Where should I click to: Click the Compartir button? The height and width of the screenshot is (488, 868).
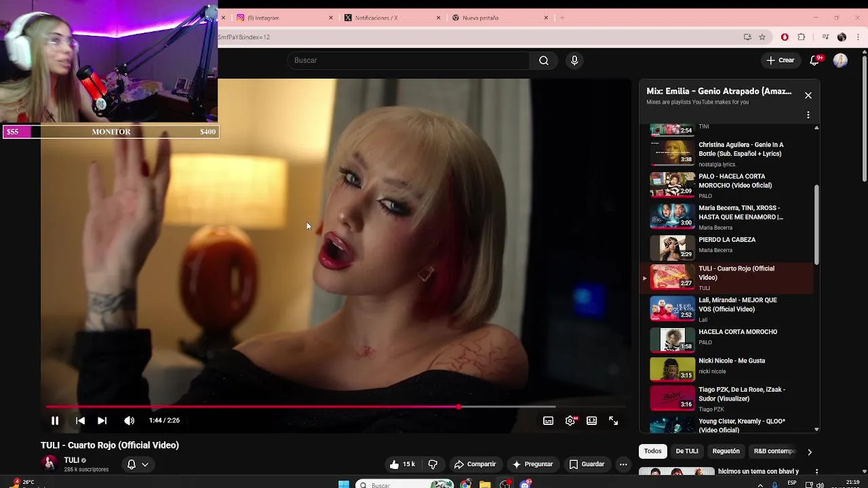coord(475,464)
